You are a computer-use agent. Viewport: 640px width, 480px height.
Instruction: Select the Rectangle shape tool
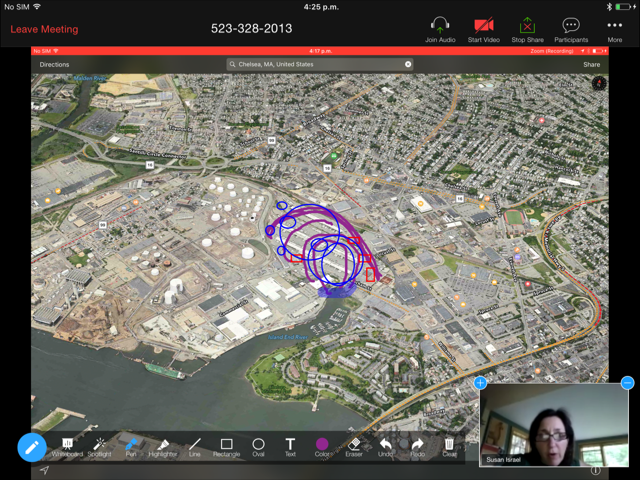(x=227, y=447)
